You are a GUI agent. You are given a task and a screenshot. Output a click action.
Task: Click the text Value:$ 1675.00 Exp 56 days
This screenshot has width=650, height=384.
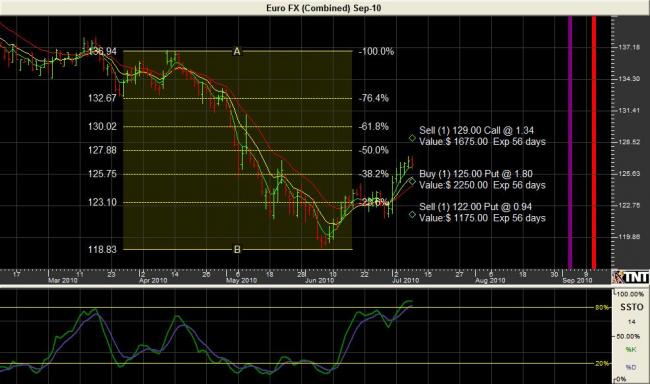point(482,142)
